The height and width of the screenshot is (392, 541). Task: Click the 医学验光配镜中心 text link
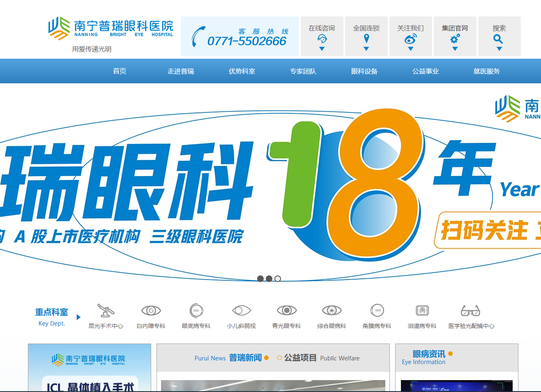pyautogui.click(x=472, y=326)
